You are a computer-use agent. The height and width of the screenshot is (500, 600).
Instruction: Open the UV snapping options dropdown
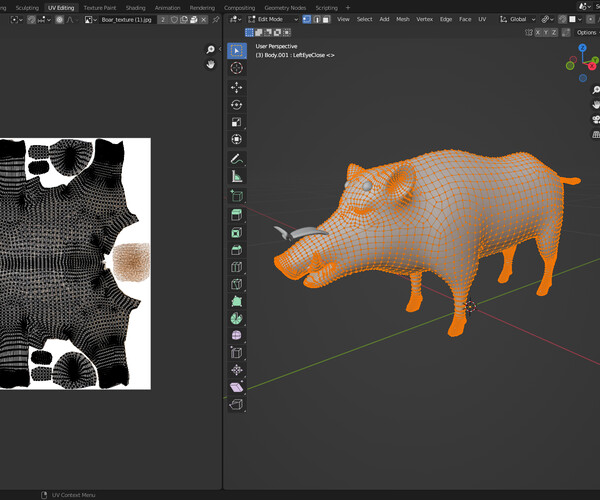(44, 20)
